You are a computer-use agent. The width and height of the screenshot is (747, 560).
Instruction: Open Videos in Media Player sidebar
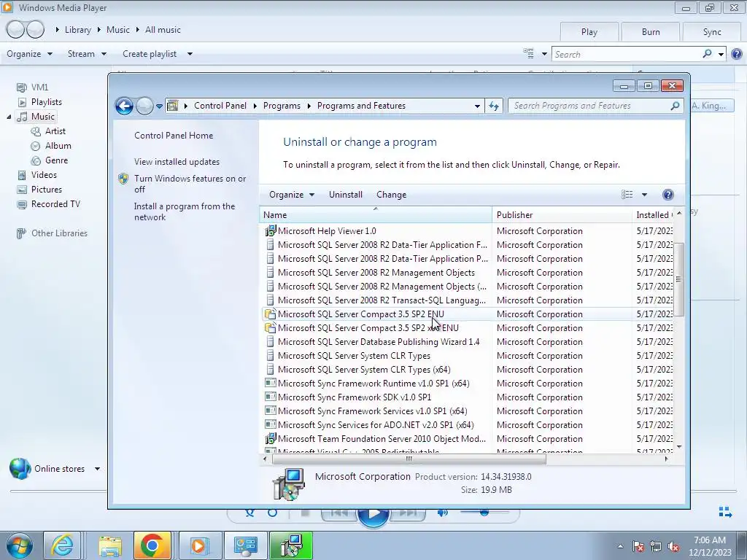(44, 175)
